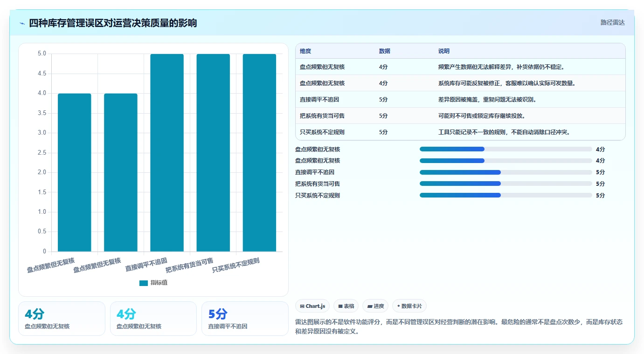Click the 5.0 tick on the y-axis
644x354 pixels.
pyautogui.click(x=42, y=54)
